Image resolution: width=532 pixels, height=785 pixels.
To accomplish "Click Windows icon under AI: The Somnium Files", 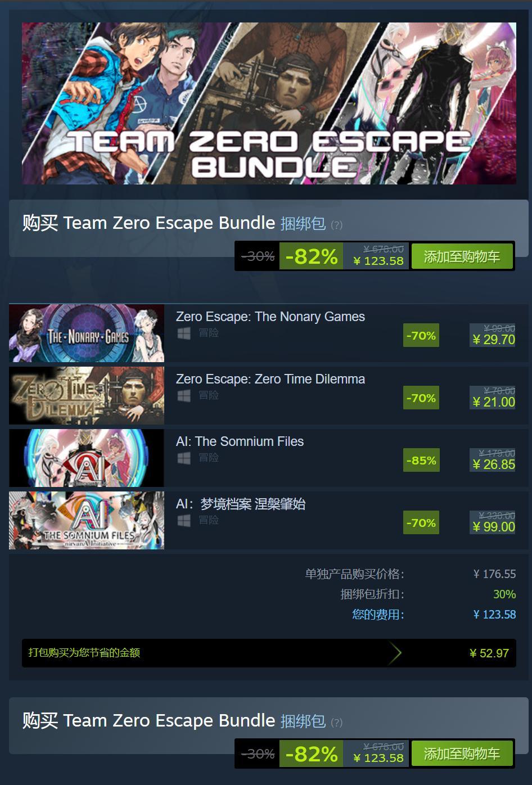I will pos(183,458).
